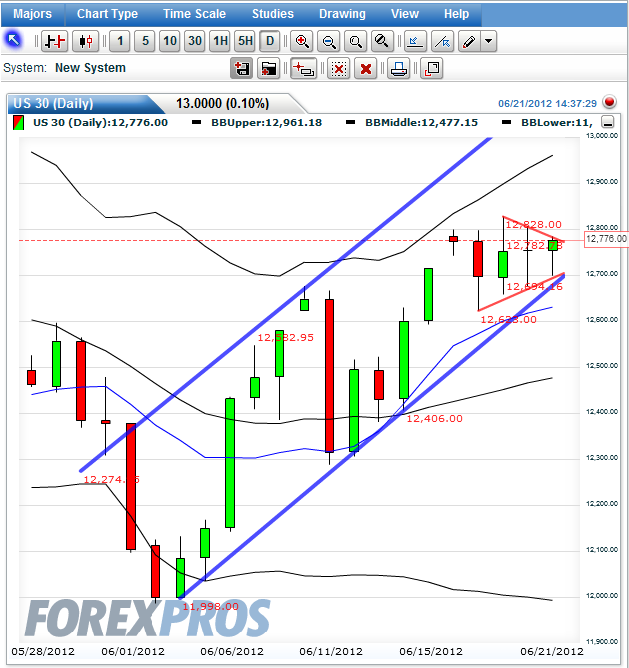
Task: Click the 06/06/2012 date axis label
Action: pos(232,651)
